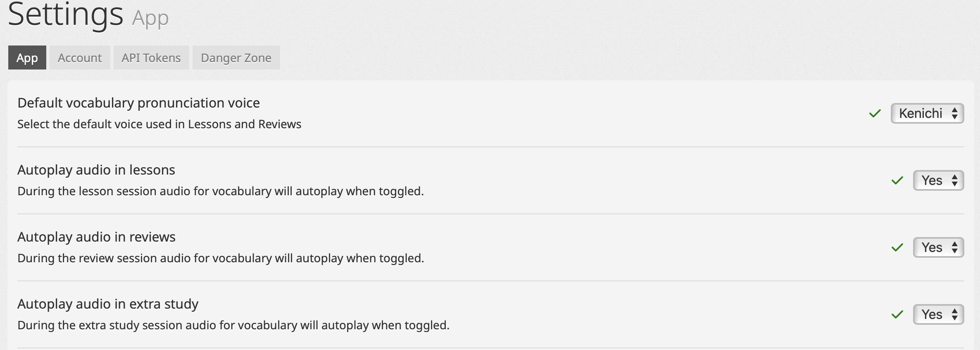
Task: Open the default pronunciation voice dropdown
Action: [927, 113]
